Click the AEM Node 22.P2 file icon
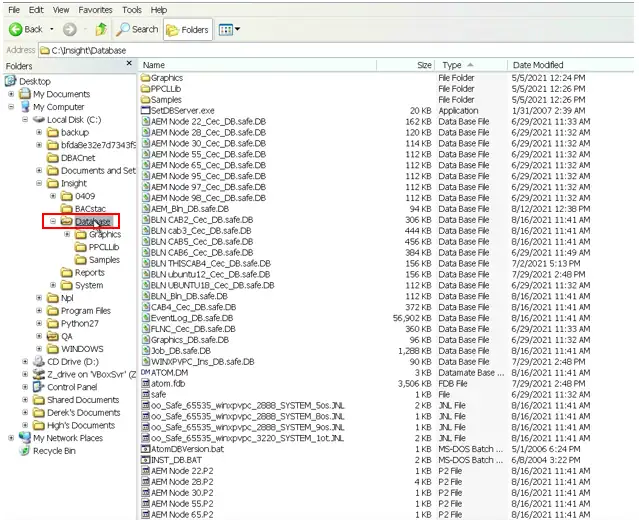The width and height of the screenshot is (639, 520). click(145, 471)
